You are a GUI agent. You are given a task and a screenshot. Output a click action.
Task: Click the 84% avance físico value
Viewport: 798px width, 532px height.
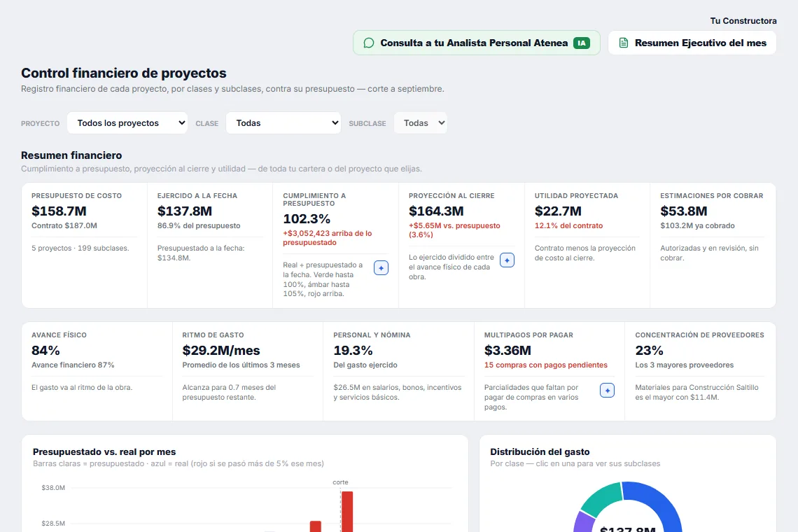pyautogui.click(x=45, y=350)
